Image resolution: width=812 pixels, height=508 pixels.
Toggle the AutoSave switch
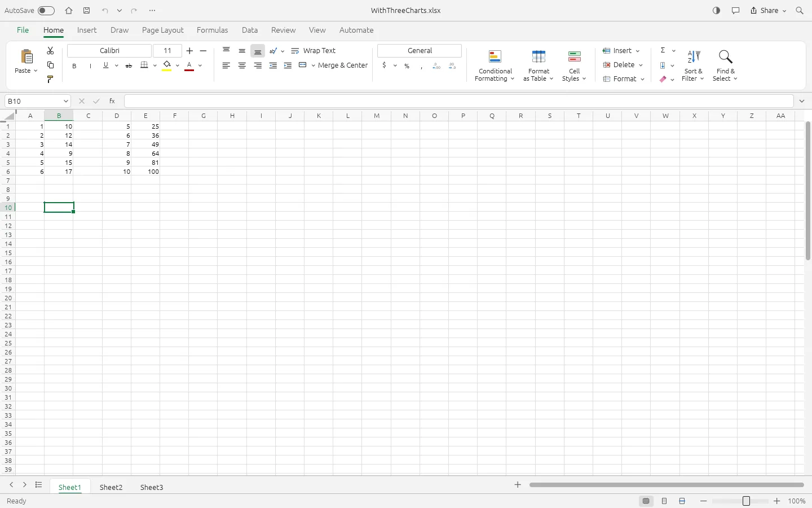point(46,11)
